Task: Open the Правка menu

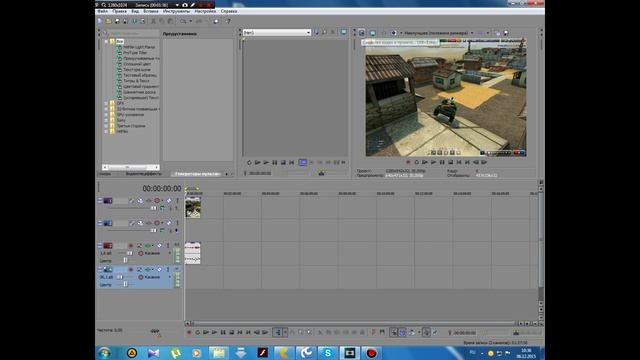Action: 120,11
